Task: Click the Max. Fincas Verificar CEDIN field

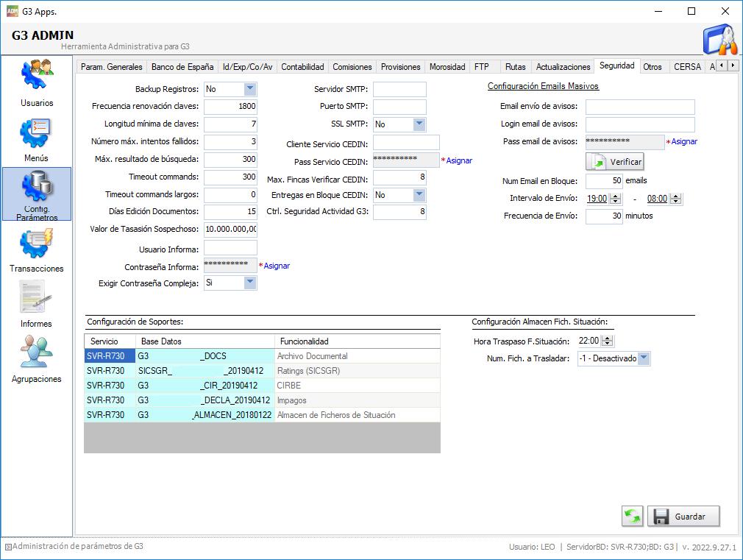Action: click(x=399, y=178)
